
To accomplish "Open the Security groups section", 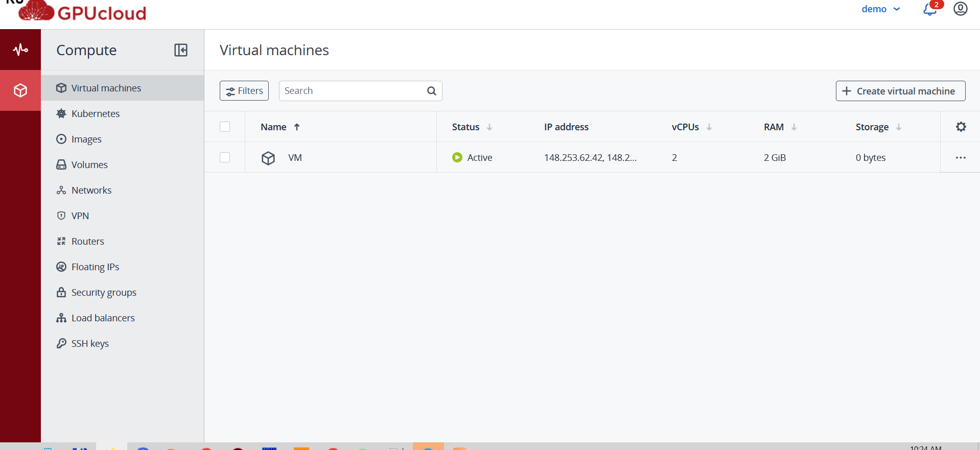I will (x=123, y=292).
